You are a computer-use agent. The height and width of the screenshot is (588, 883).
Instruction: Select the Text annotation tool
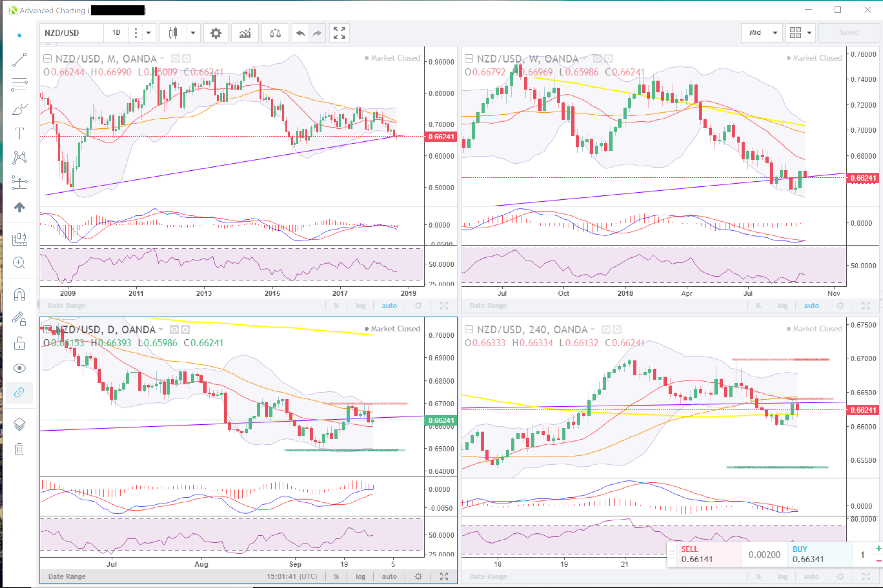click(19, 134)
